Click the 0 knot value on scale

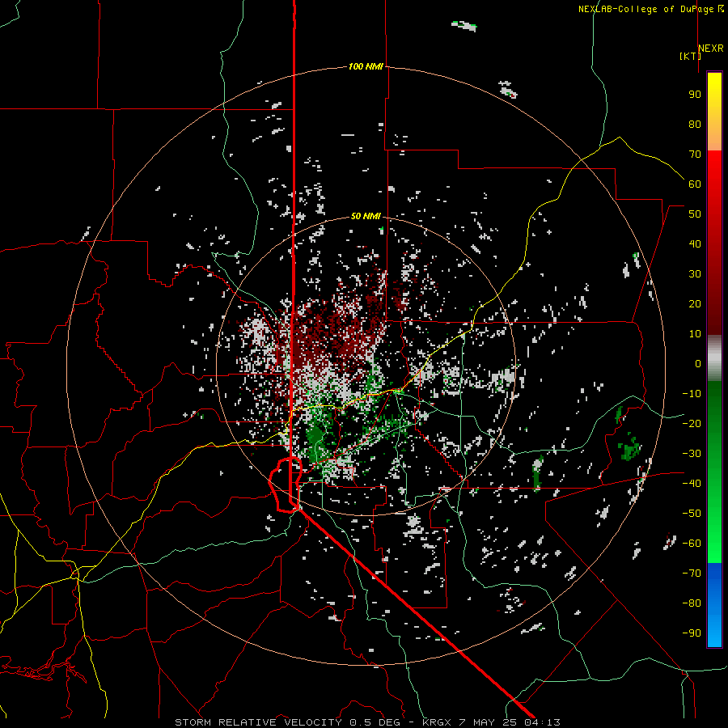[x=698, y=364]
